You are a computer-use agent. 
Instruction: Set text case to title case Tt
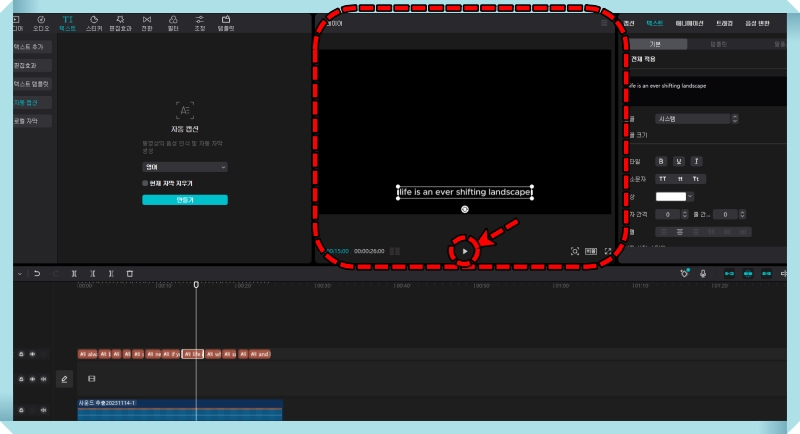[x=696, y=179]
